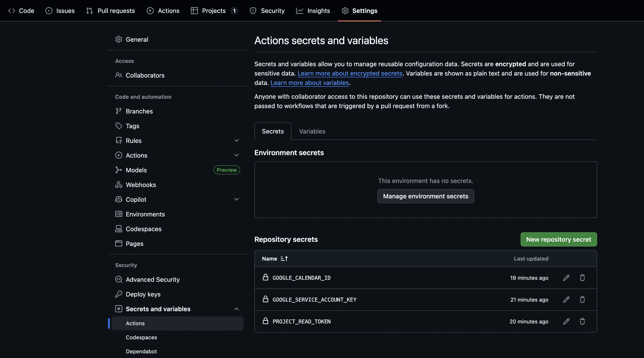Click the '20 minutes ago' timestamp
Viewport: 644px width, 358px height.
(529, 321)
